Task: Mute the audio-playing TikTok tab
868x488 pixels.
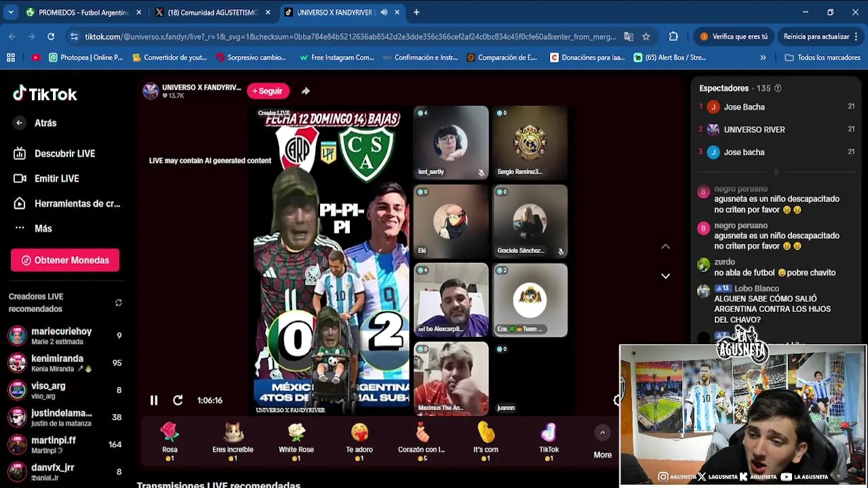Action: coord(384,12)
